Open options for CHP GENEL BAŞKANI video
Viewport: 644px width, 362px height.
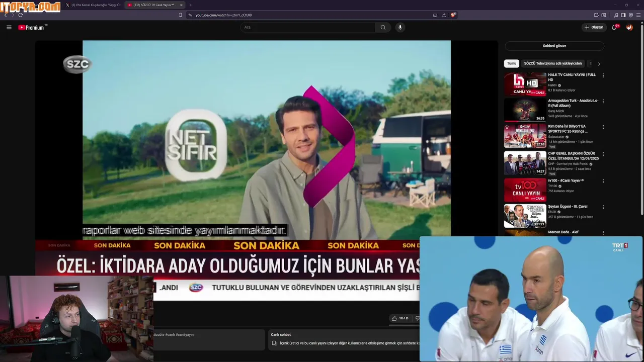pos(603,154)
